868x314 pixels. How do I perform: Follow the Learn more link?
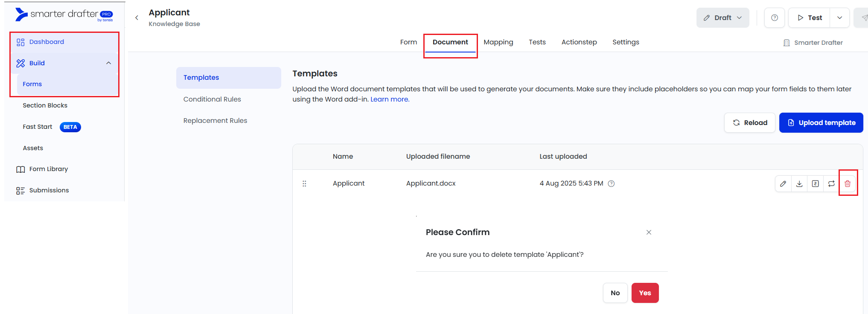click(389, 99)
